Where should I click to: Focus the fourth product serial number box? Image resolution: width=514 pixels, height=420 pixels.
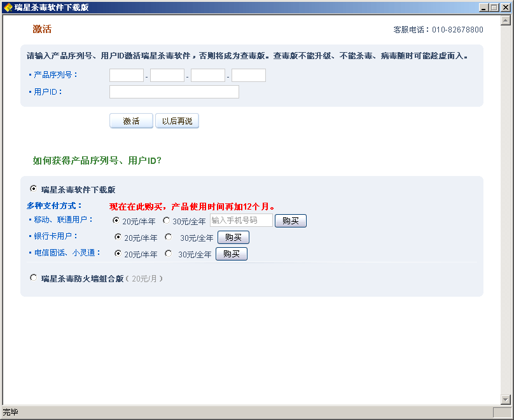249,75
